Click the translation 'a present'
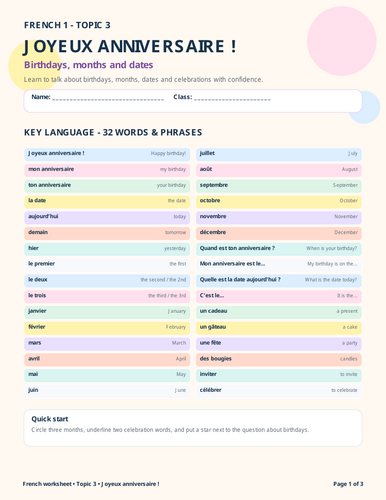This screenshot has width=386, height=500. coord(347,311)
